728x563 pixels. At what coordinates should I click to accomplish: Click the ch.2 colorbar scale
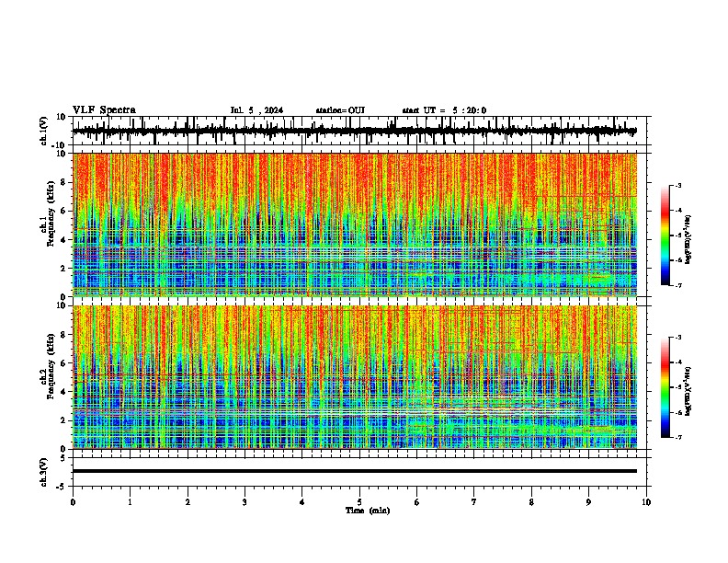665,387
